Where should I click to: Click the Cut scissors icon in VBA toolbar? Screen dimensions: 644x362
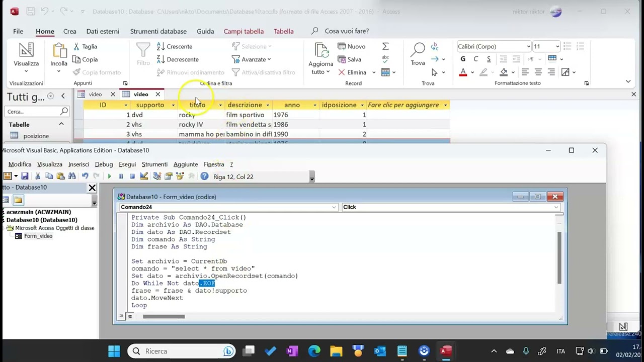(x=38, y=176)
